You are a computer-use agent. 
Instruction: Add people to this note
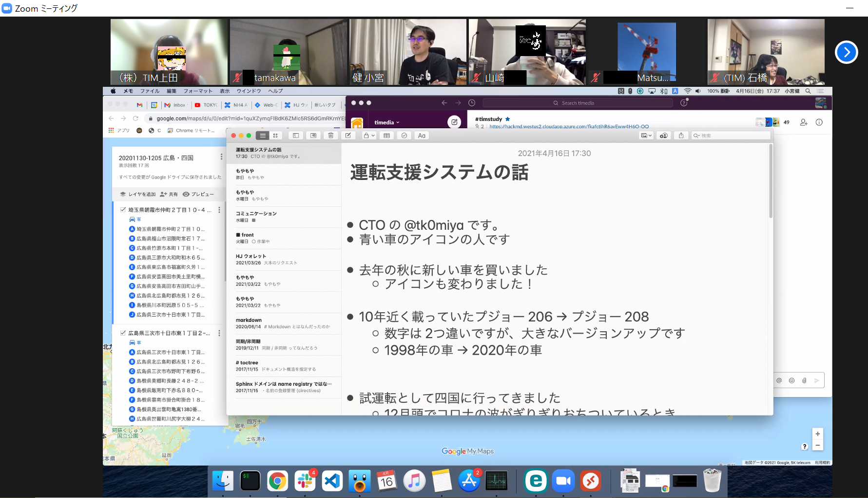pyautogui.click(x=664, y=136)
